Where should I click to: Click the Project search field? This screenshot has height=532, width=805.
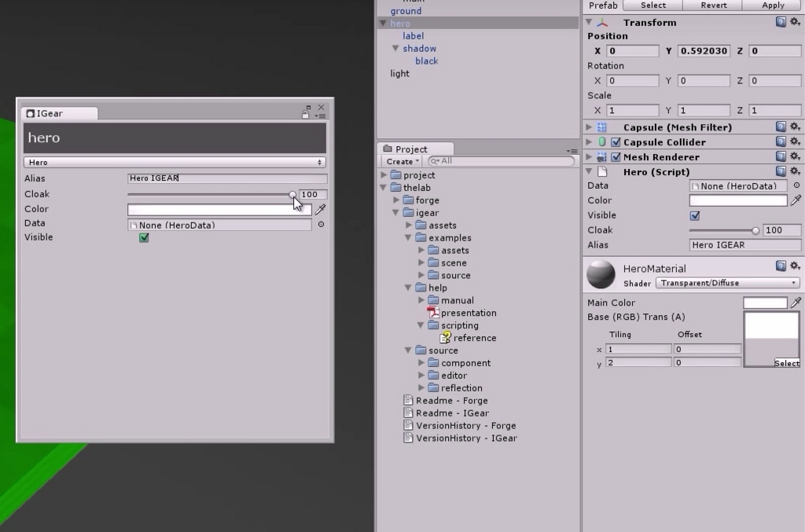(501, 161)
